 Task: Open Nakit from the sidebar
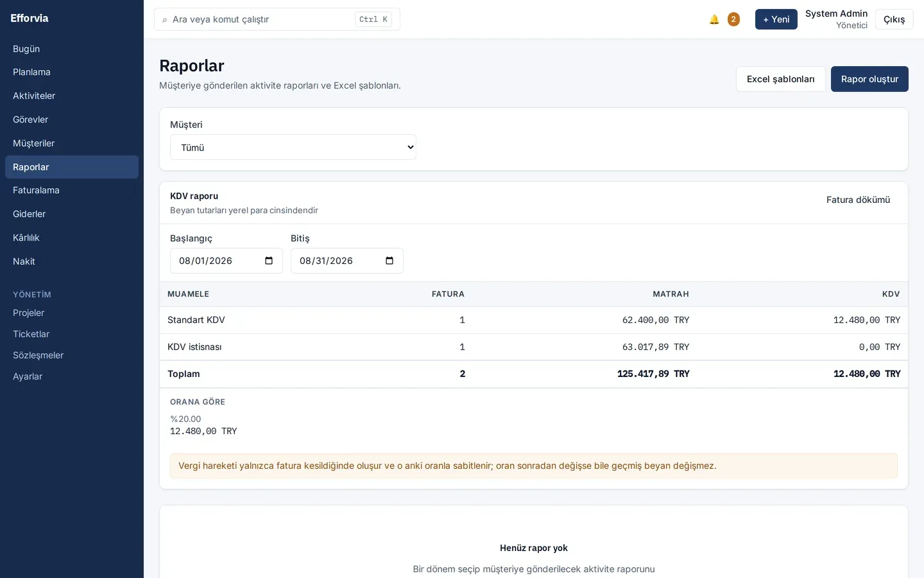[x=72, y=261]
